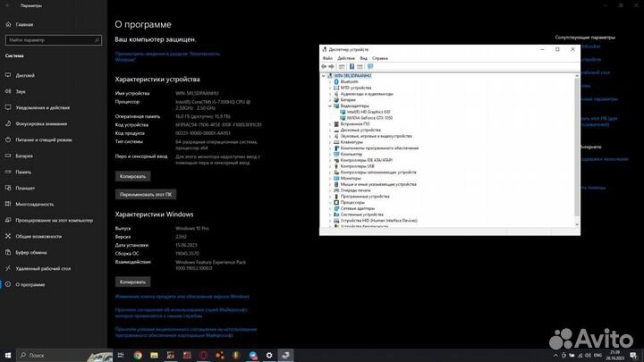Open Chrome from the taskbar

coord(138,356)
